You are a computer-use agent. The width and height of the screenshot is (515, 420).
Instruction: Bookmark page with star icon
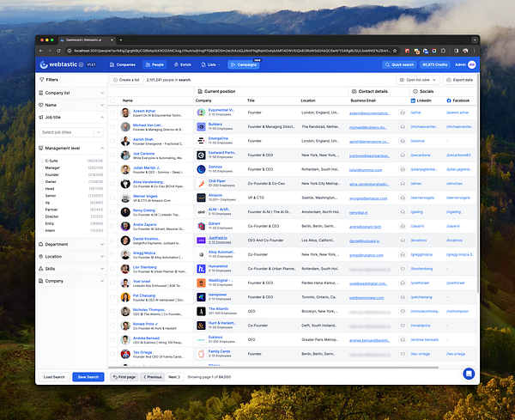395,51
